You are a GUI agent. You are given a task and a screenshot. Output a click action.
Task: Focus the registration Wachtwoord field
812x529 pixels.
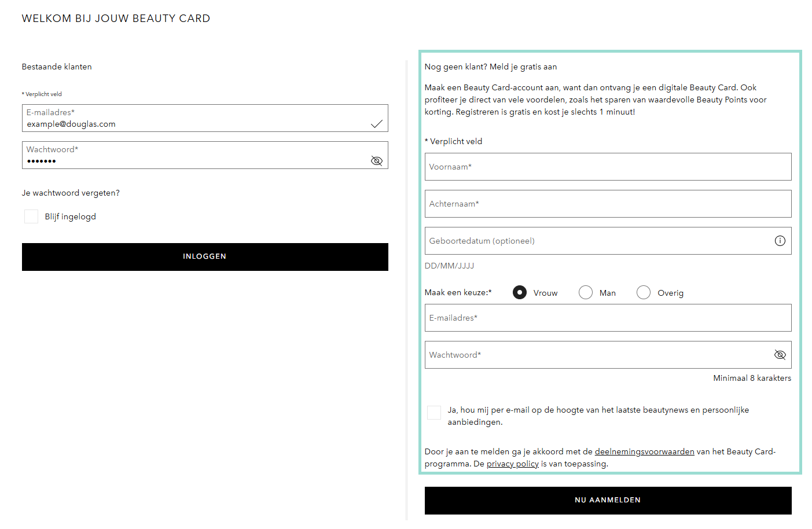tap(596, 355)
